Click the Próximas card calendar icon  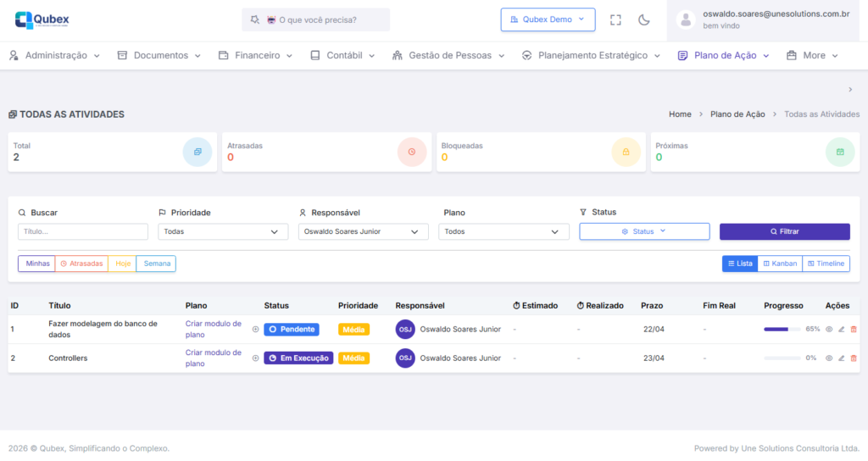coord(840,152)
